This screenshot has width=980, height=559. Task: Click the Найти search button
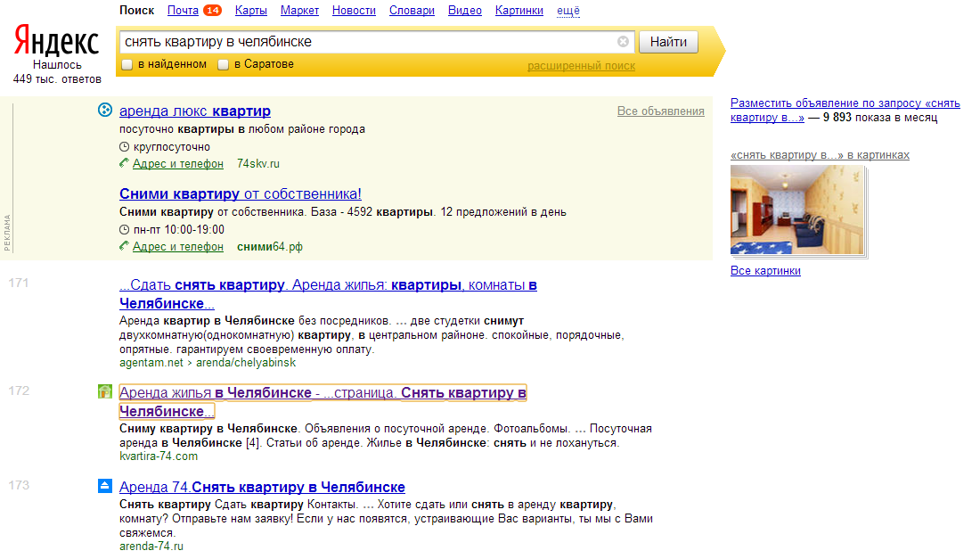pos(668,42)
